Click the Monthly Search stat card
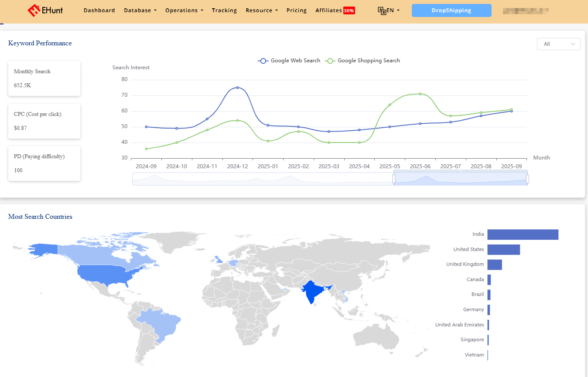This screenshot has width=588, height=377. coord(44,78)
